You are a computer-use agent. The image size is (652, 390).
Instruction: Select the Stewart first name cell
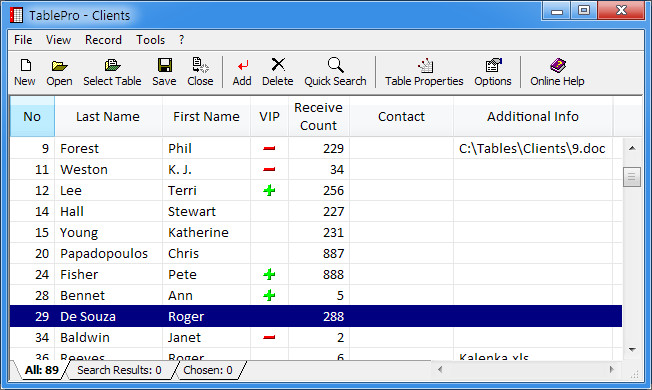(x=206, y=211)
